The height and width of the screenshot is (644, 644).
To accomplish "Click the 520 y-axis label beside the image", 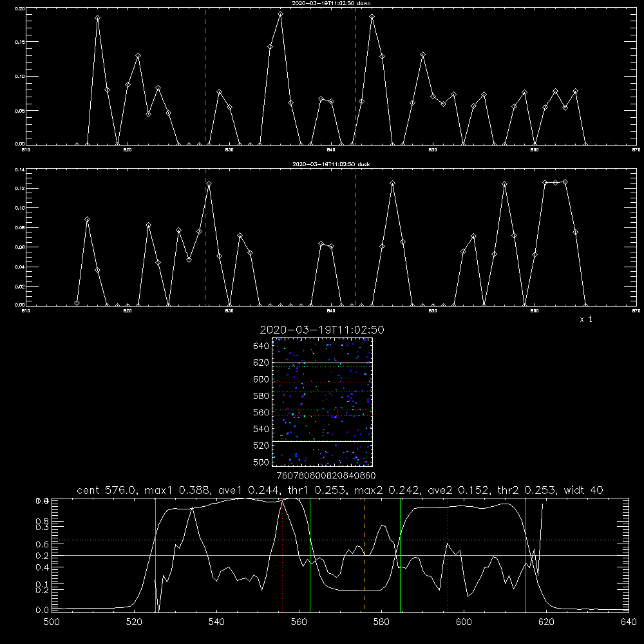I will (261, 445).
